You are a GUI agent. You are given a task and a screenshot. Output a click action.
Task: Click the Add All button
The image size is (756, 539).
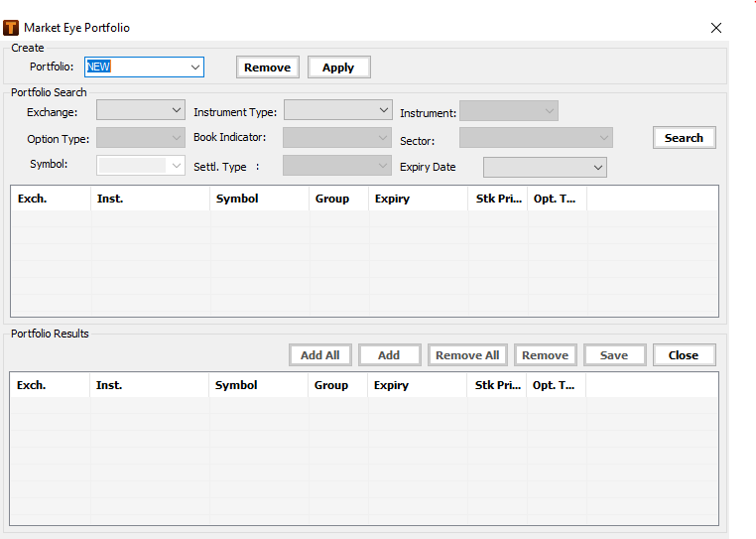tap(320, 355)
